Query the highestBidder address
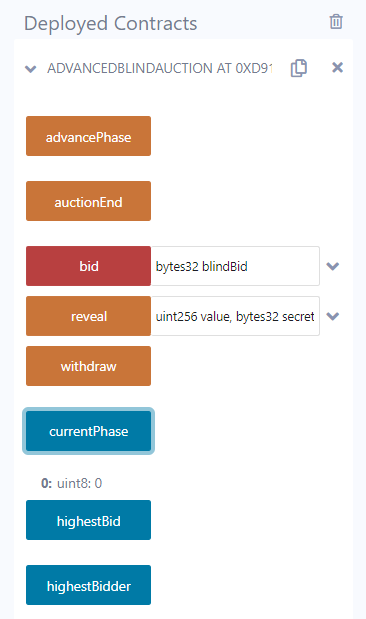The height and width of the screenshot is (619, 366). coord(88,585)
